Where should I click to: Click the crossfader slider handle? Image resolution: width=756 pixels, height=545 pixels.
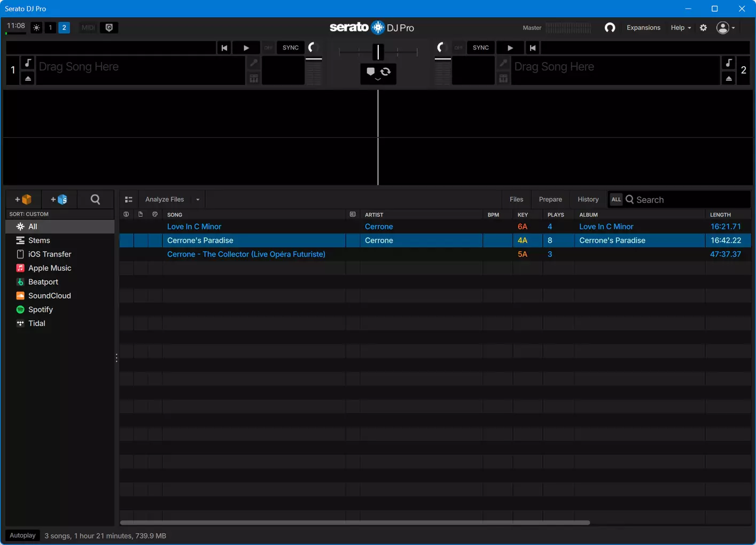(x=378, y=52)
